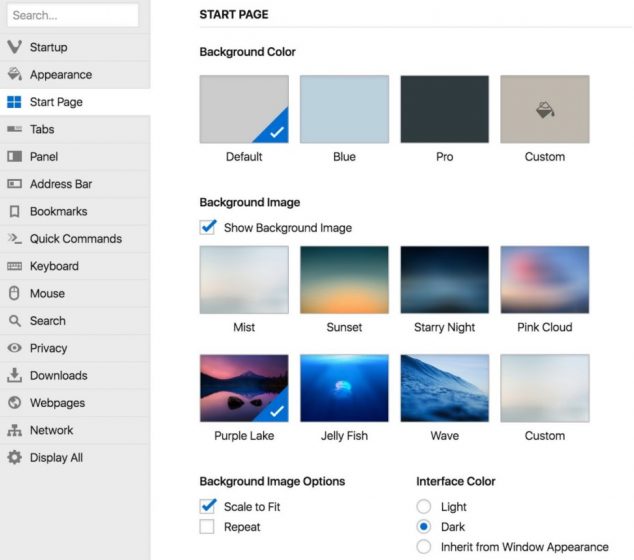Click the Privacy eye icon
The image size is (634, 560).
coord(14,348)
